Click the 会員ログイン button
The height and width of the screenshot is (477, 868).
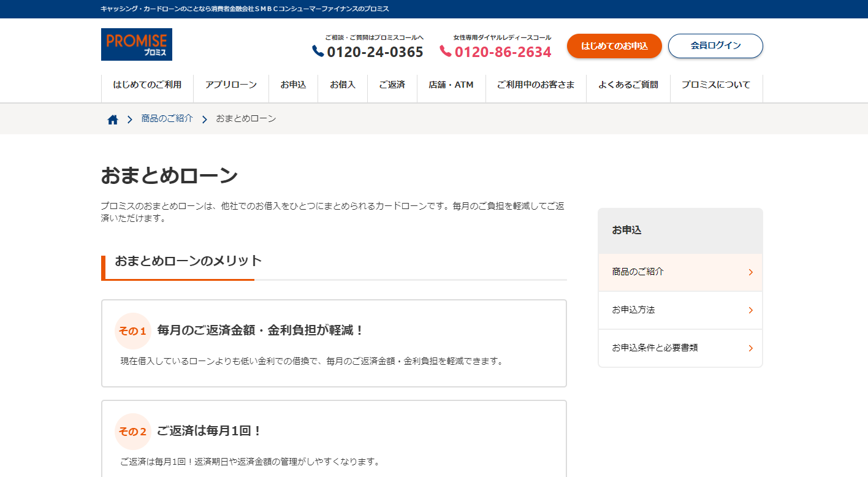pos(715,46)
